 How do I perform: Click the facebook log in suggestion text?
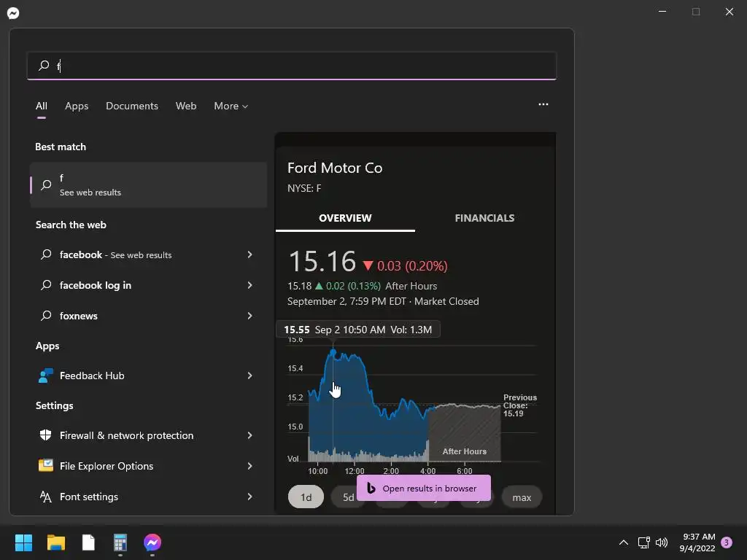pyautogui.click(x=96, y=285)
